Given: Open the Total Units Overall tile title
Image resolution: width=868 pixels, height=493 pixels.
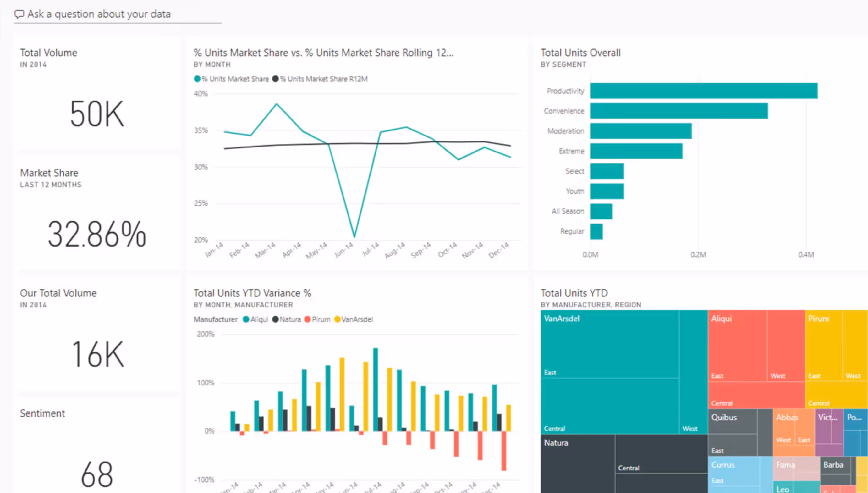Looking at the screenshot, I should point(580,53).
